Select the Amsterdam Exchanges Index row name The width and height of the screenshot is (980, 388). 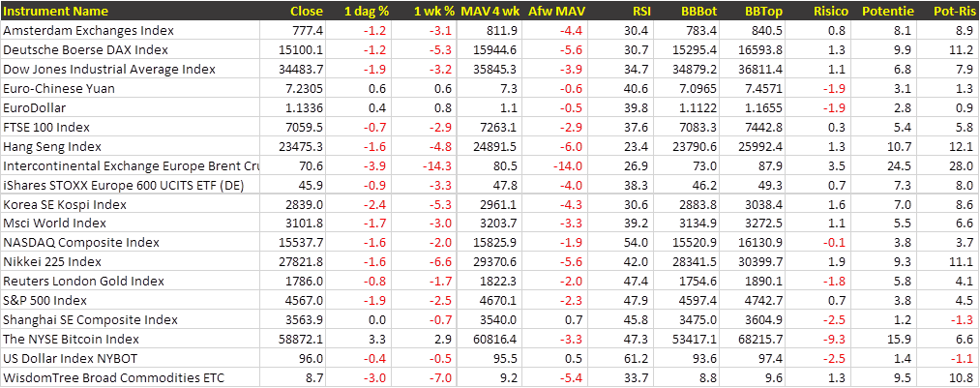click(88, 30)
